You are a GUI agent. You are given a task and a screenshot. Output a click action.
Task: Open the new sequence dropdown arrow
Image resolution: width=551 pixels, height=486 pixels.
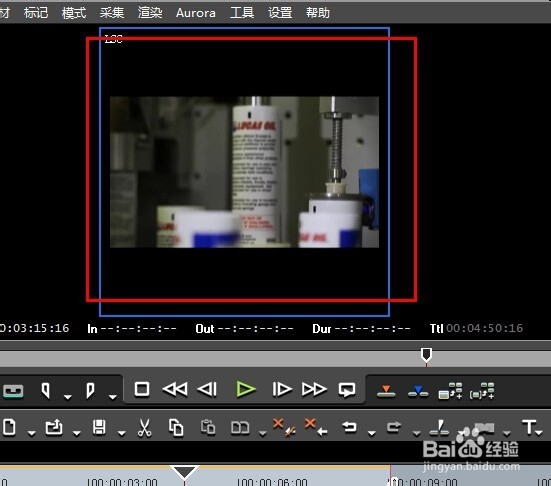point(32,434)
